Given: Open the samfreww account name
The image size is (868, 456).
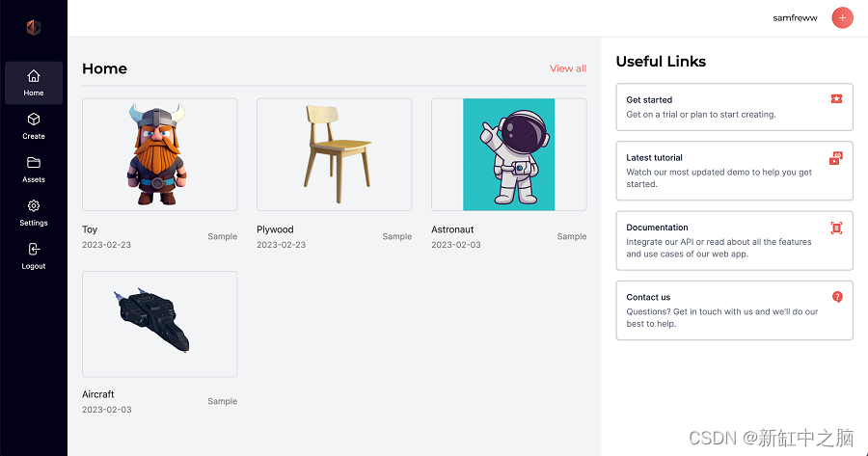Looking at the screenshot, I should pos(795,17).
